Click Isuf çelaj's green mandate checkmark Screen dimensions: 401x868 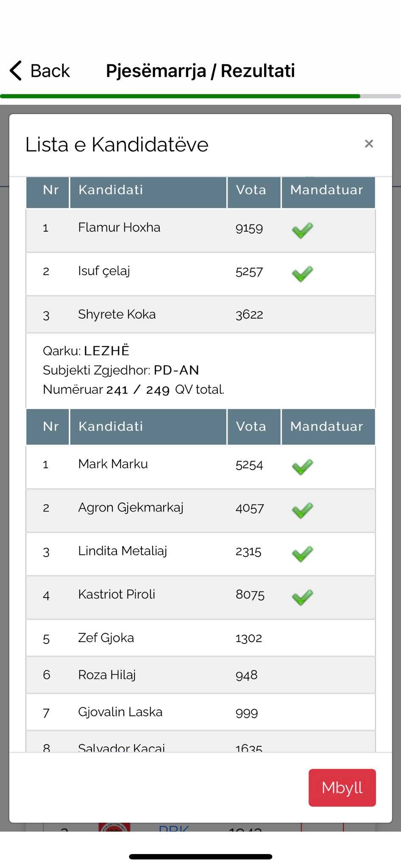pos(302,274)
